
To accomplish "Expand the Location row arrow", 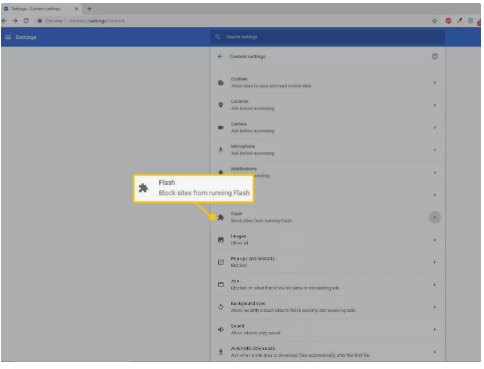I will [x=435, y=105].
